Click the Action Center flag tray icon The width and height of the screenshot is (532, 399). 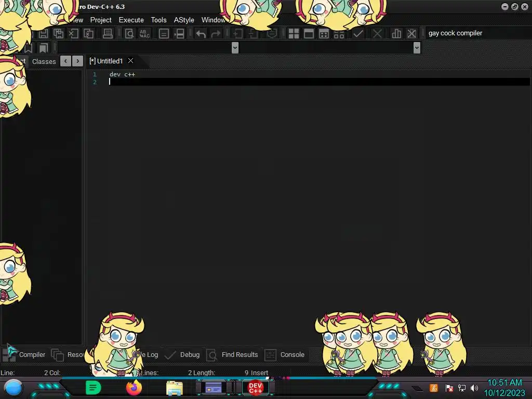[449, 388]
